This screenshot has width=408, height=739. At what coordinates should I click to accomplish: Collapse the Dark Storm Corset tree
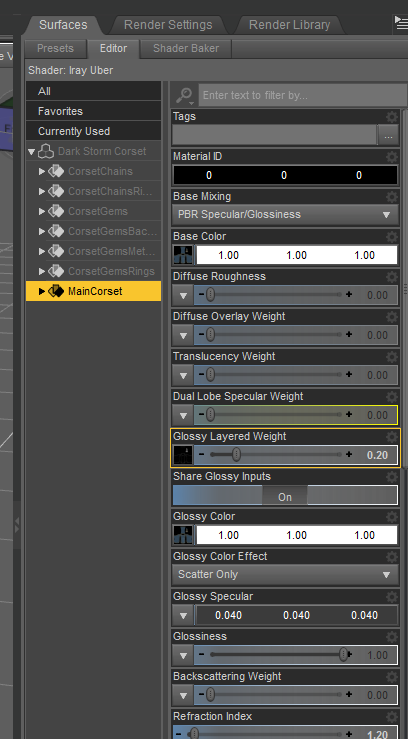click(32, 152)
